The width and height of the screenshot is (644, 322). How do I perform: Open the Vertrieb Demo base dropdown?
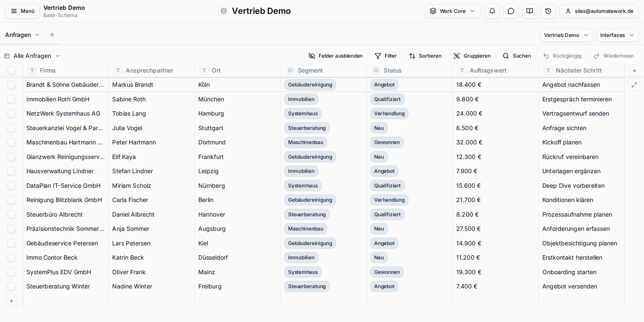coord(566,35)
